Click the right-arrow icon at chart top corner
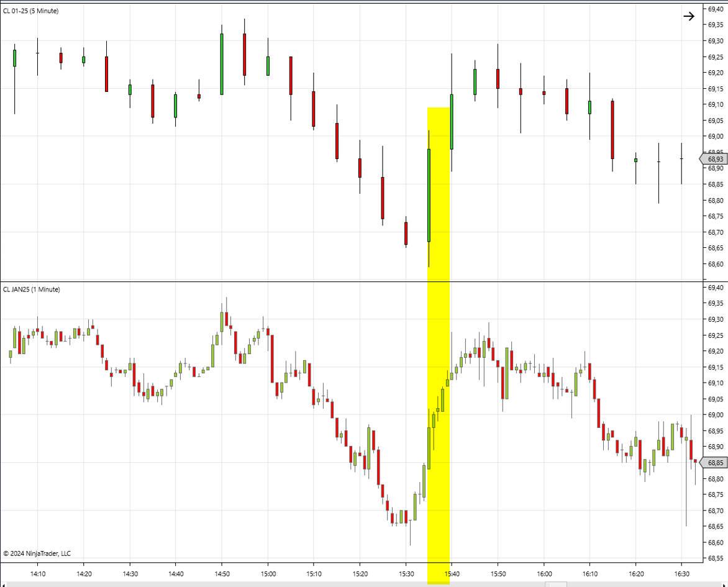728x587 pixels. pos(688,16)
